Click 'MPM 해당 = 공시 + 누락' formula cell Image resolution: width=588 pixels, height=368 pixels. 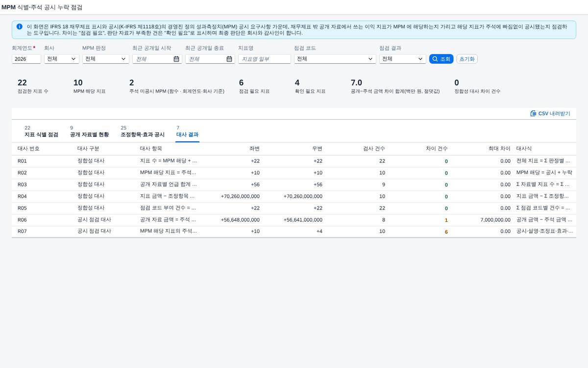click(x=544, y=173)
